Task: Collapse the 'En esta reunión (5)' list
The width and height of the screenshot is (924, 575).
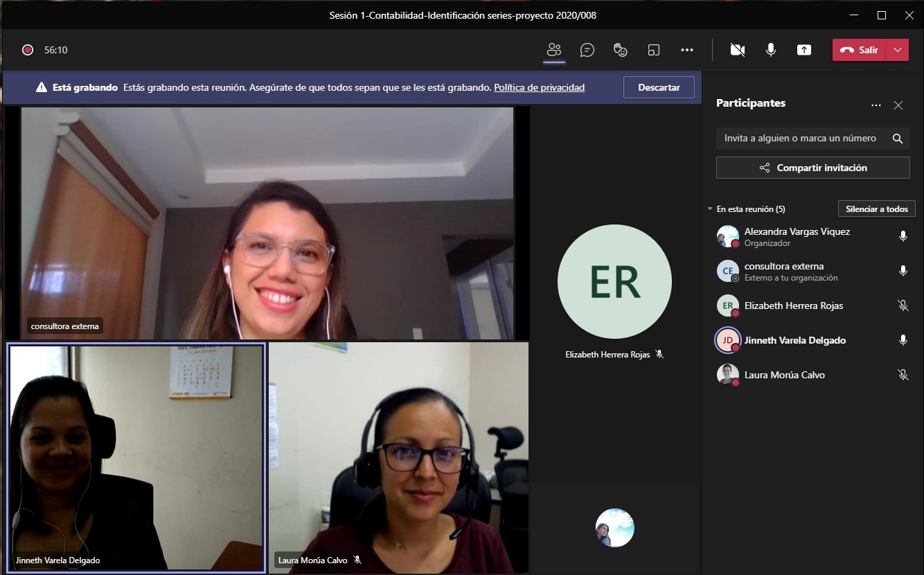Action: click(710, 209)
